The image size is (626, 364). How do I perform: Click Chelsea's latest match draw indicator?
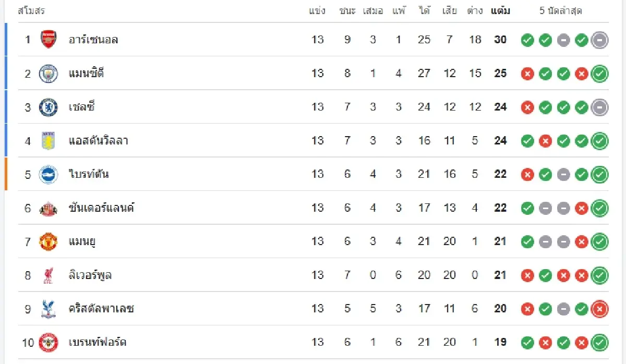click(x=599, y=107)
